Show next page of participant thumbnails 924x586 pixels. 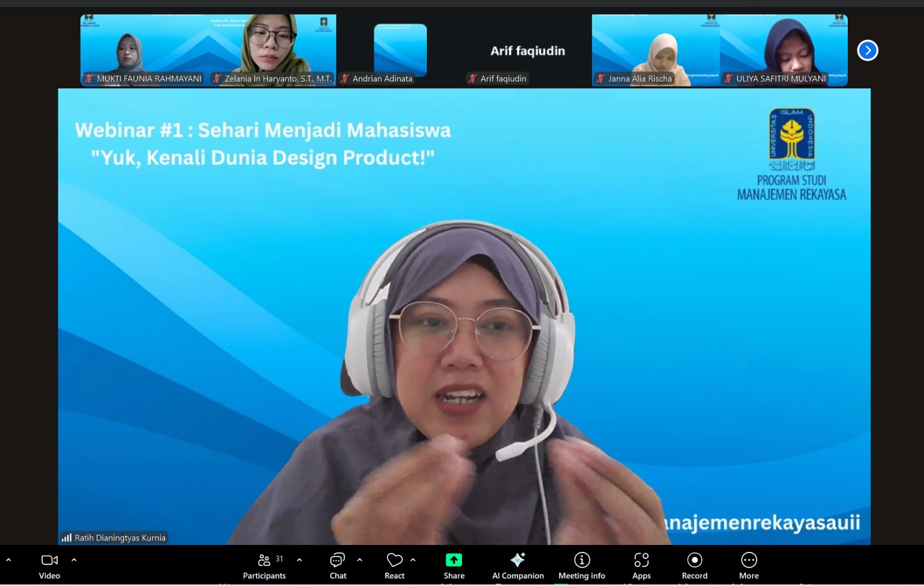point(867,50)
